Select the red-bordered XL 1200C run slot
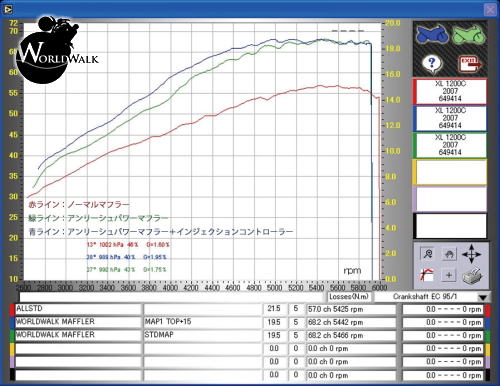The height and width of the screenshot is (386, 500). pos(450,91)
